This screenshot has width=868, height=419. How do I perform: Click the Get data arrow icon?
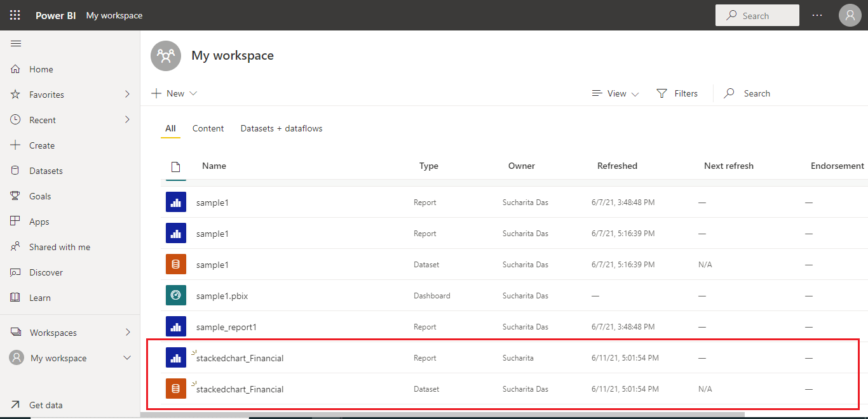click(x=16, y=405)
